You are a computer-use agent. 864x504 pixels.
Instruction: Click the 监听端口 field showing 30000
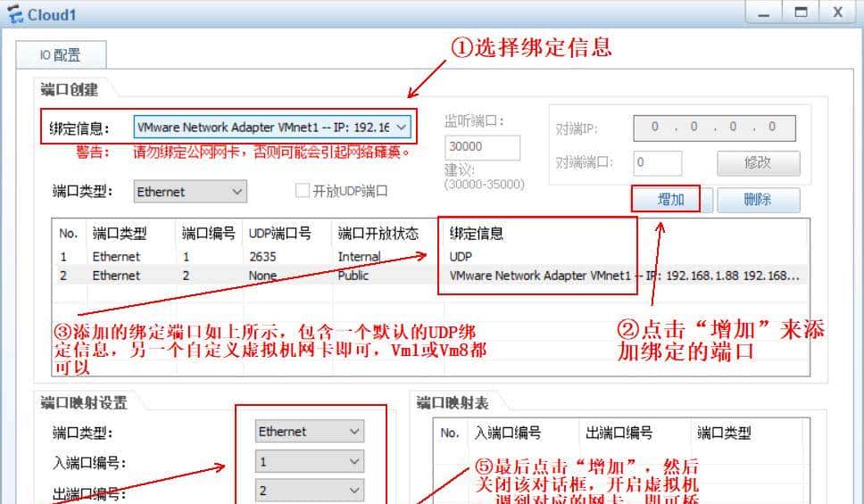(482, 147)
